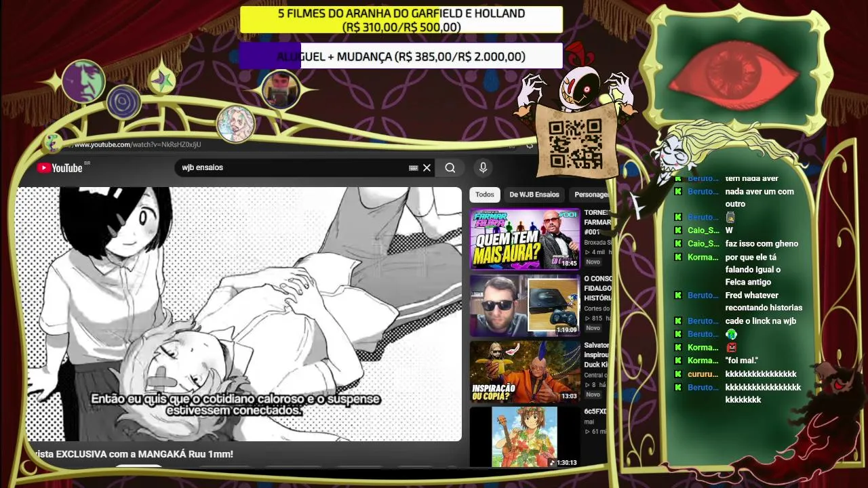Click the Aluguel + Mudança goal bar

point(401,56)
